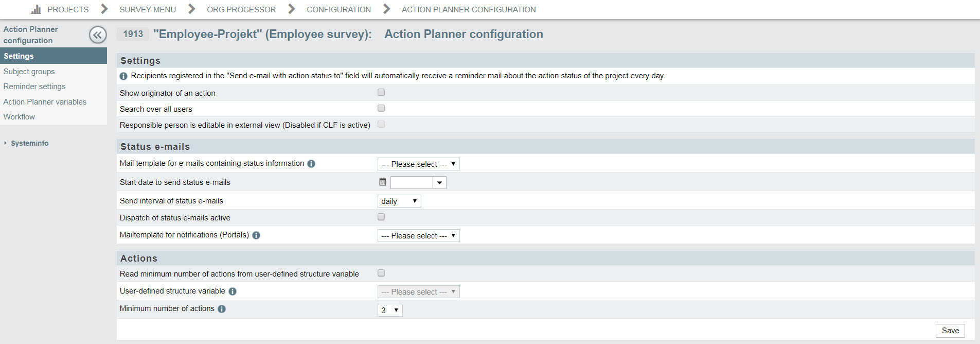Enable Dispatch of status e-mails active

(x=381, y=217)
